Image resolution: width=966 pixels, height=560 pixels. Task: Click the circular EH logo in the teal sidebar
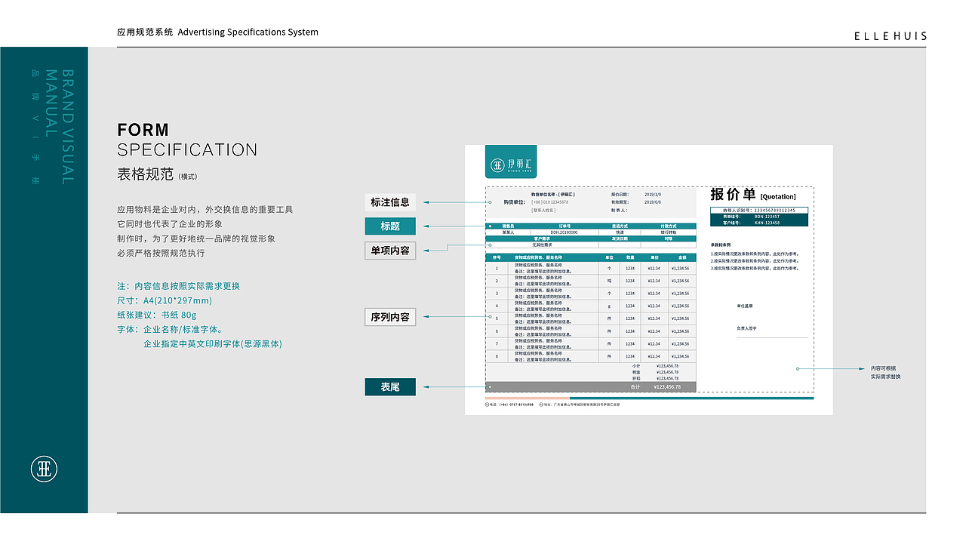coord(44,469)
